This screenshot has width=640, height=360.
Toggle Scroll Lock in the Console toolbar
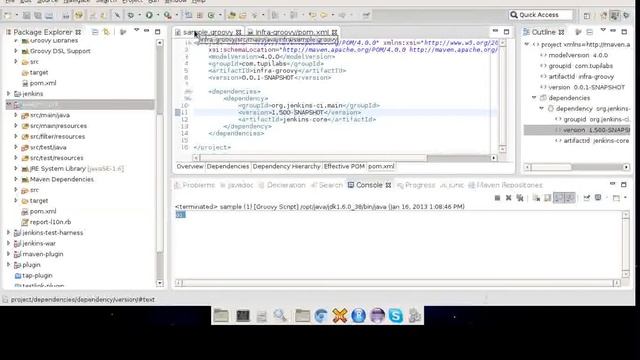click(x=547, y=198)
